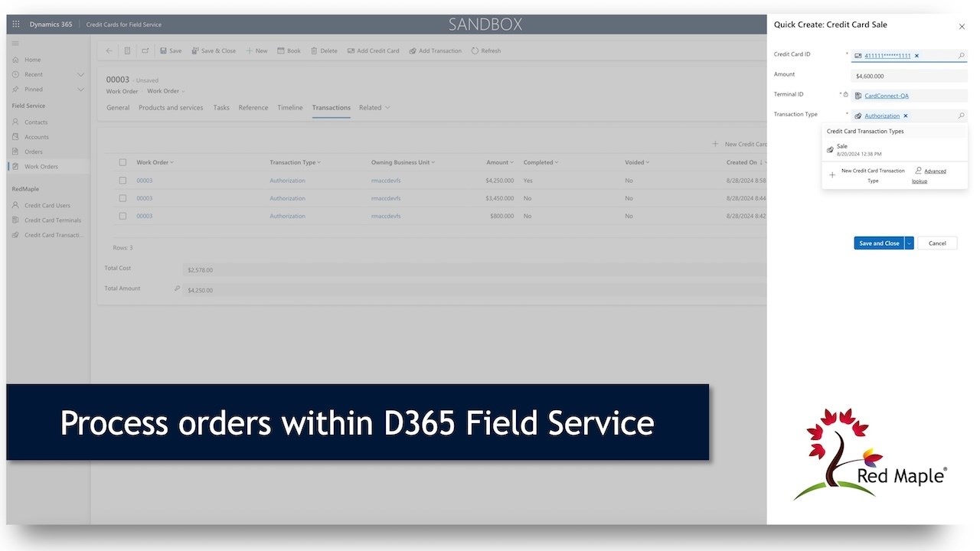Clear the Authorization transaction type value
This screenshot has width=980, height=551.
(x=906, y=116)
